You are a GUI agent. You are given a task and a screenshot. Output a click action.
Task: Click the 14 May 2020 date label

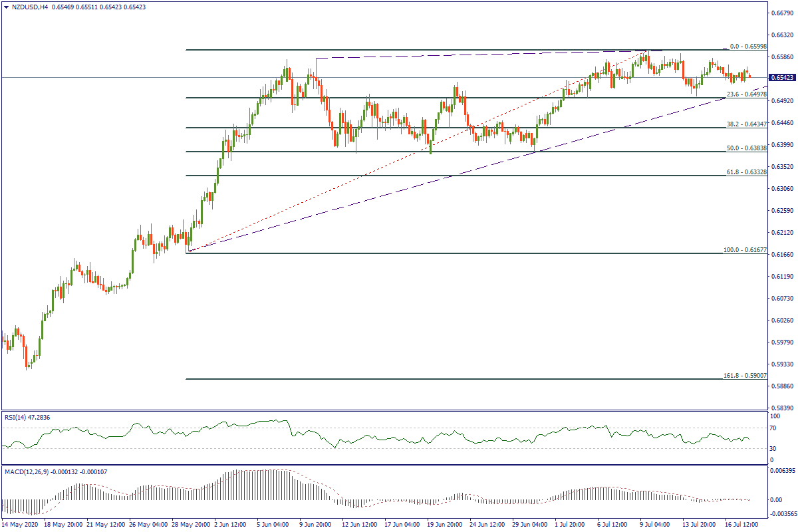(21, 525)
